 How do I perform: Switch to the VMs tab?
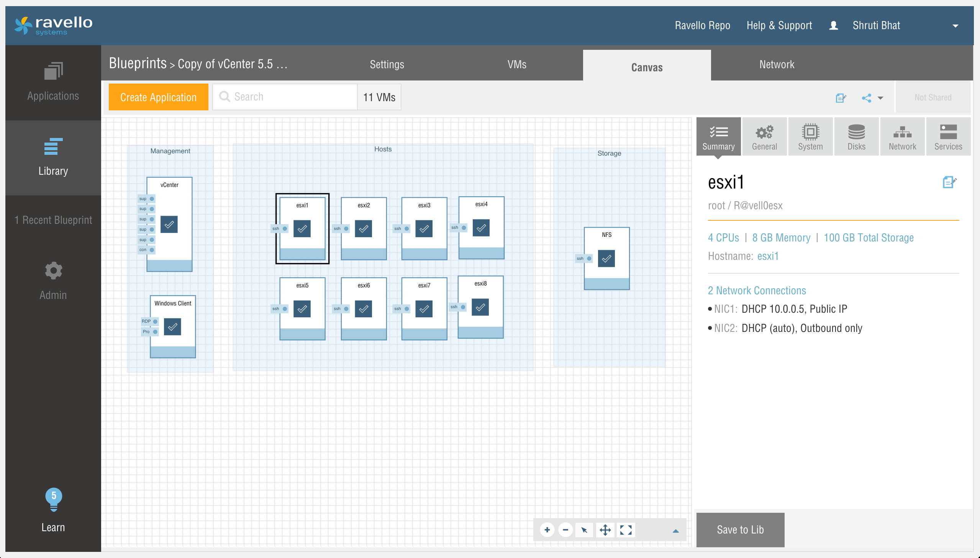pyautogui.click(x=517, y=64)
